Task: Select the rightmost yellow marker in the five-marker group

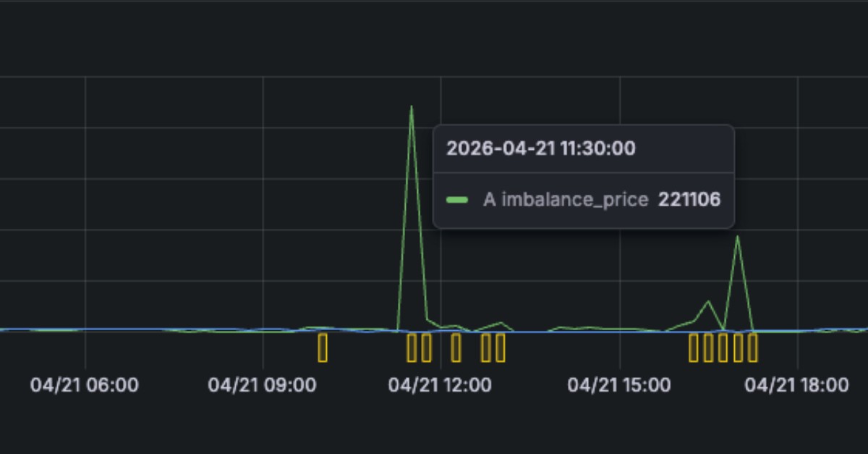Action: coord(753,348)
